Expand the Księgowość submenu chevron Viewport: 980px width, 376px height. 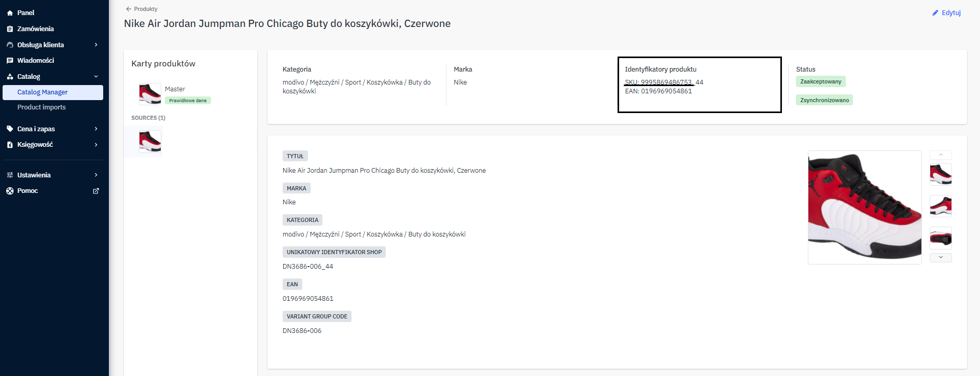96,145
